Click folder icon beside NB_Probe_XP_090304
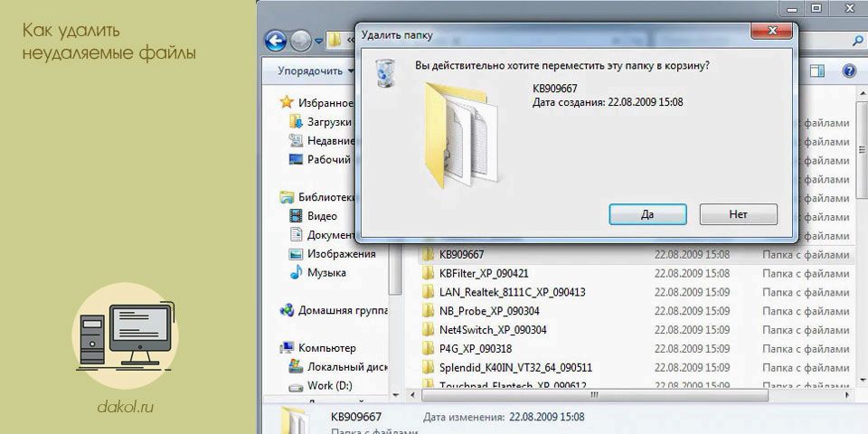868x434 pixels. click(x=428, y=311)
